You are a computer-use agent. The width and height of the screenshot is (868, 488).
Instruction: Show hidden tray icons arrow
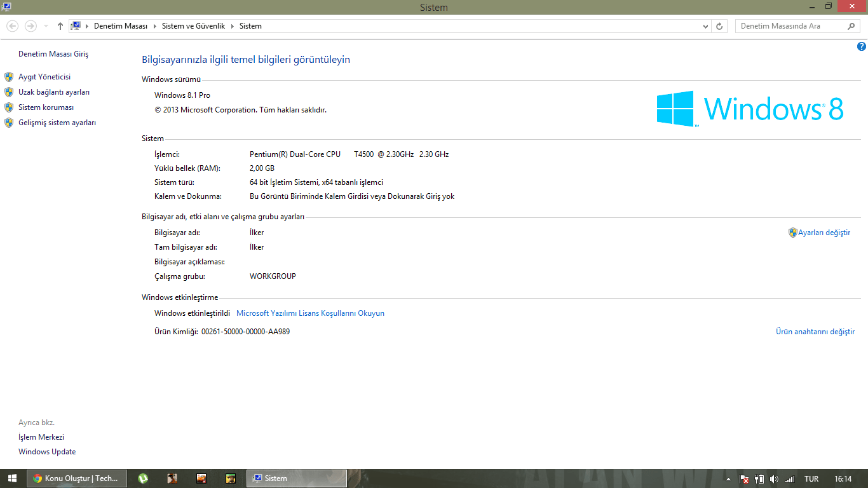pyautogui.click(x=728, y=479)
